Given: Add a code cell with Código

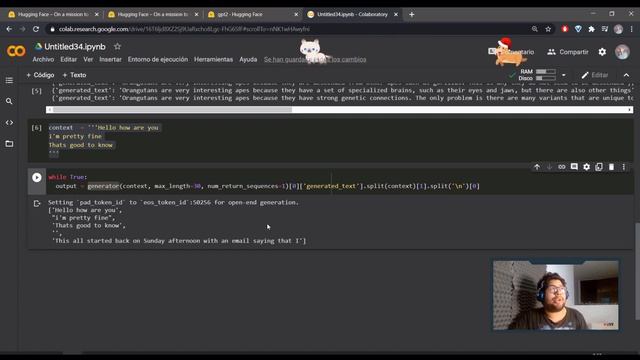Looking at the screenshot, I should tap(40, 75).
